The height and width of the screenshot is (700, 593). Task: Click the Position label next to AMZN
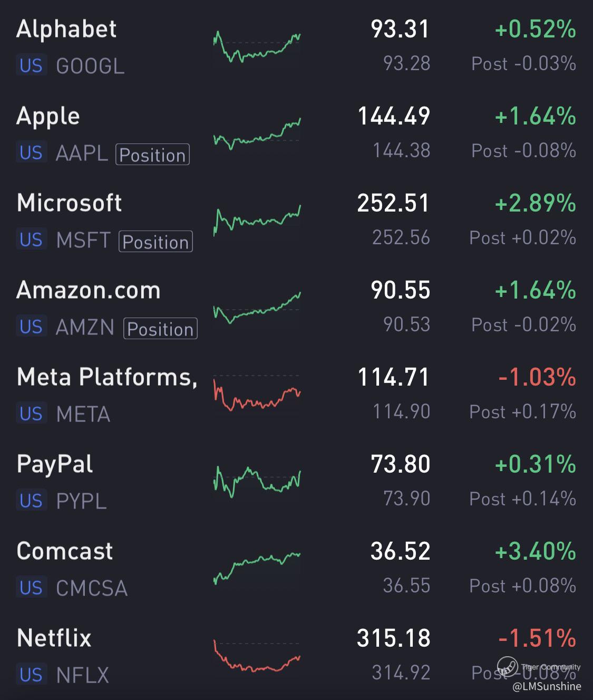tap(160, 329)
